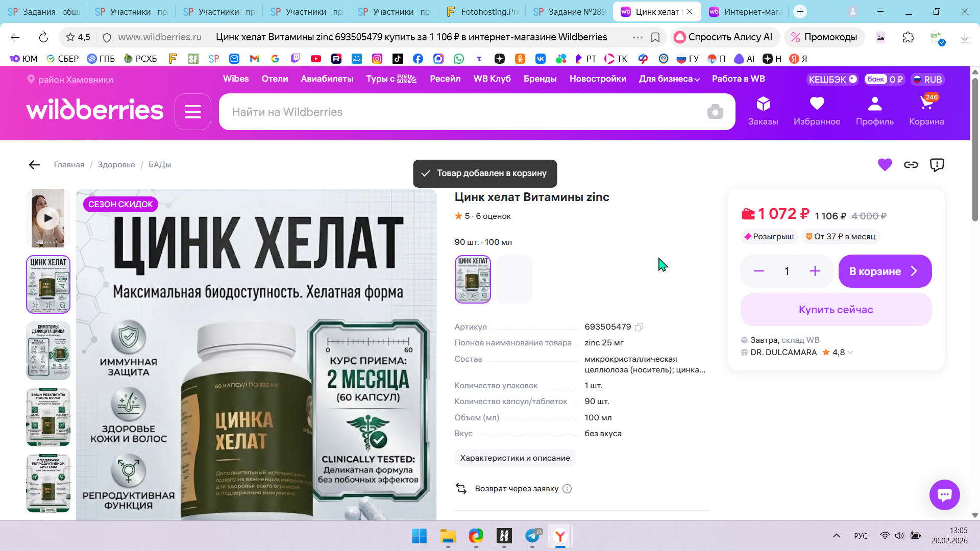
Task: Play the product video thumbnail
Action: [48, 218]
